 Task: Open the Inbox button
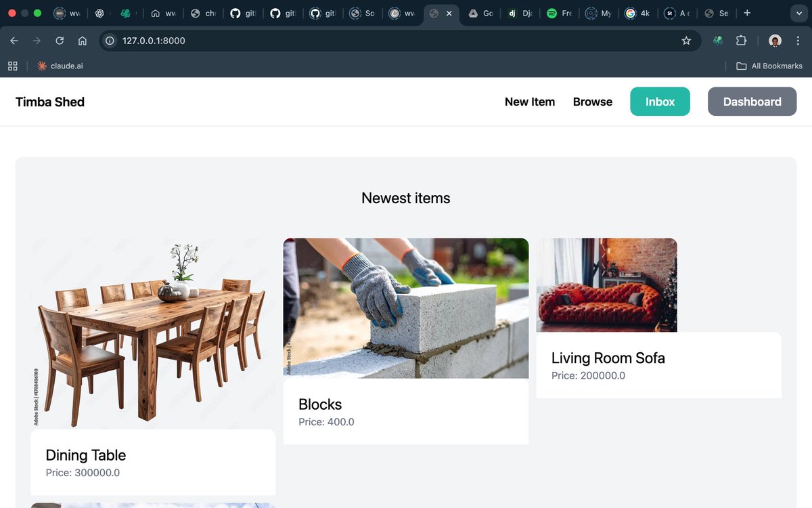(660, 102)
